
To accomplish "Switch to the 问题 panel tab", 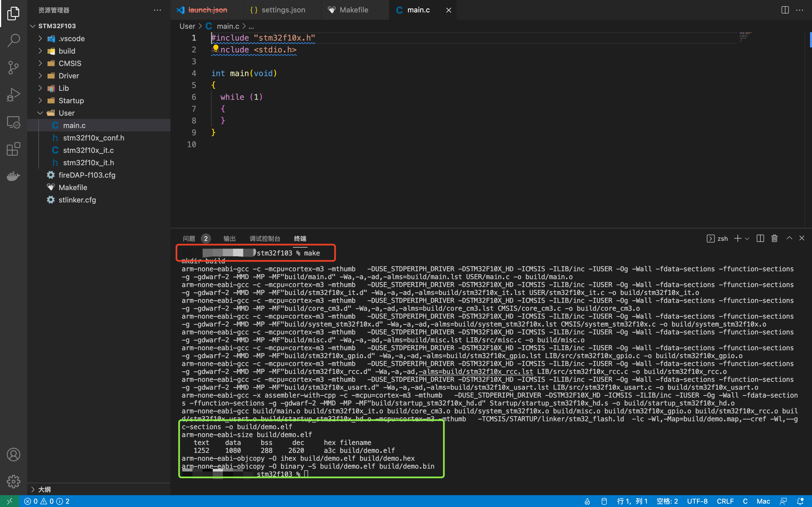I will 190,238.
